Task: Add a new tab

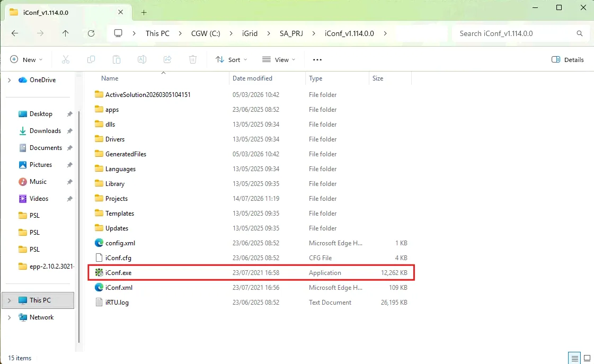Action: coord(144,13)
